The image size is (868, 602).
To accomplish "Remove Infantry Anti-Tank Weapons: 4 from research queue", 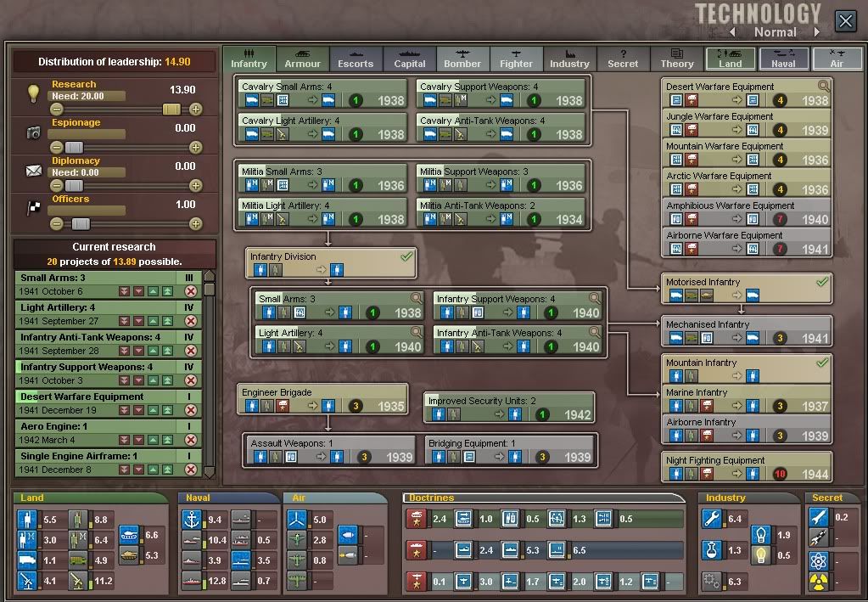I will 190,351.
